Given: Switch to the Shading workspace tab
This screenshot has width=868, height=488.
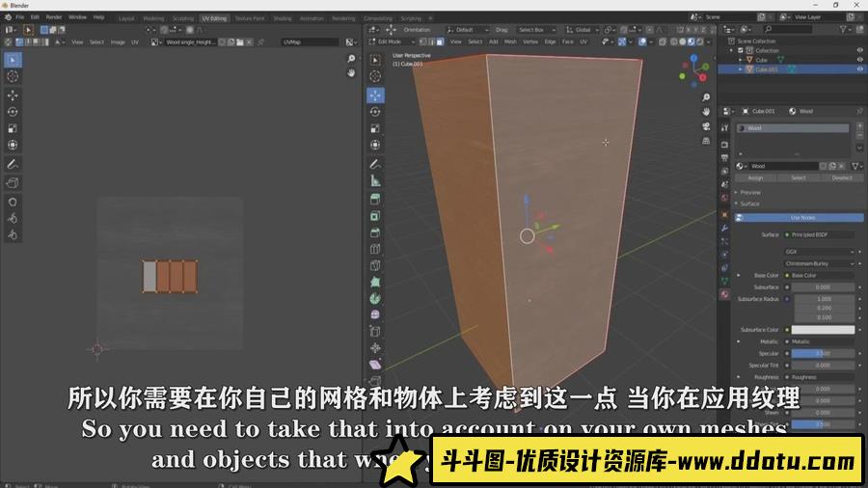Looking at the screenshot, I should (x=283, y=18).
